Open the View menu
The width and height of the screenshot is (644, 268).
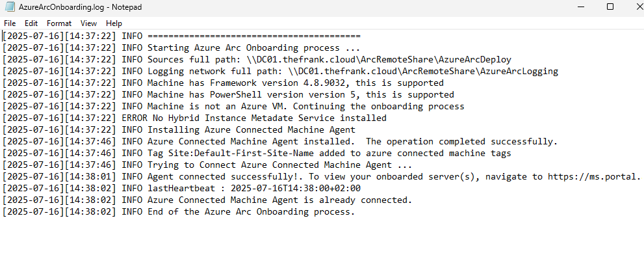[x=89, y=23]
